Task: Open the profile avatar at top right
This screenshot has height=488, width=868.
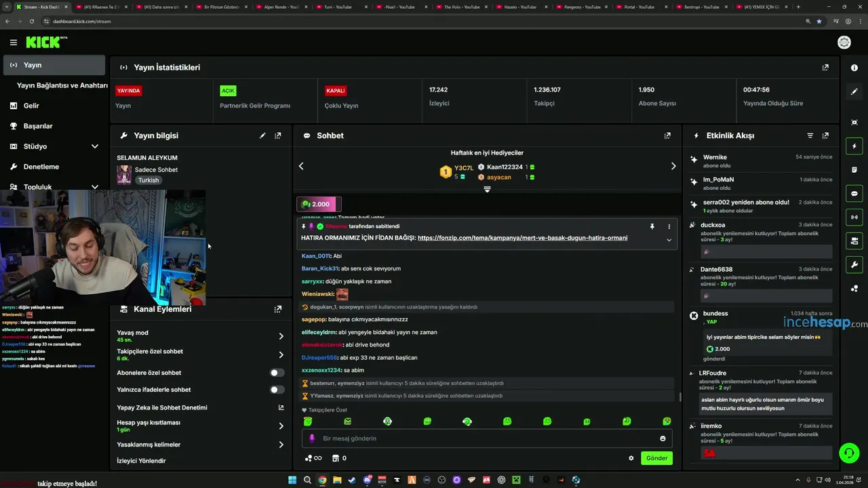Action: pos(844,43)
